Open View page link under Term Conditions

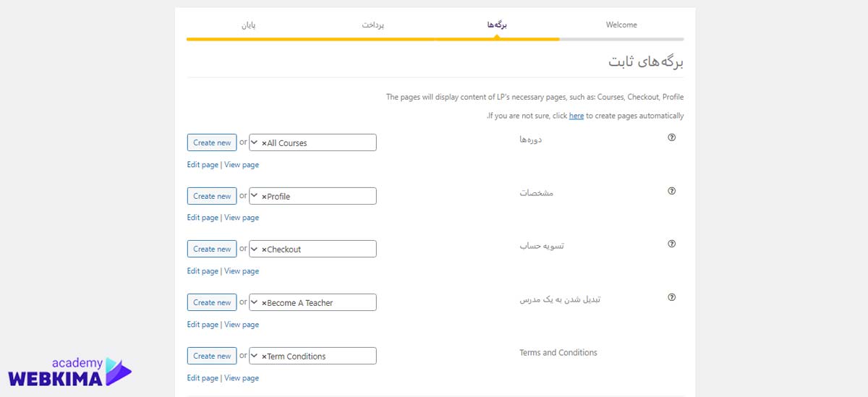pos(242,378)
